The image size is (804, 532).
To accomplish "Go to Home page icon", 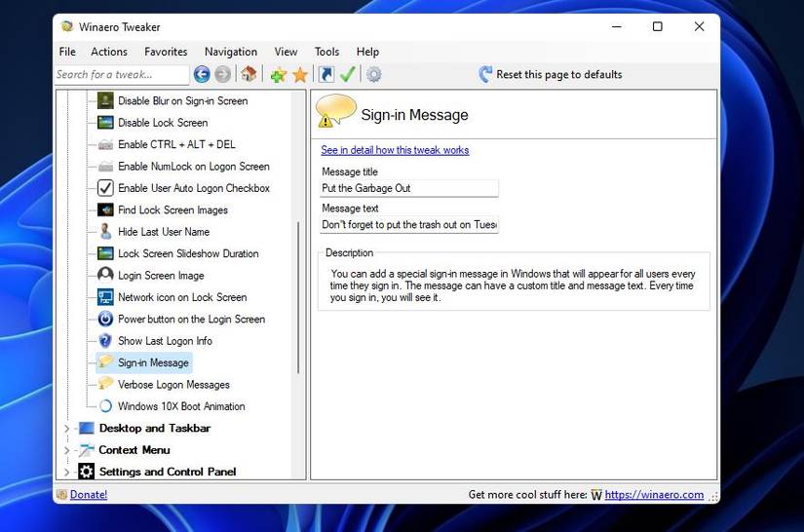I will [249, 74].
